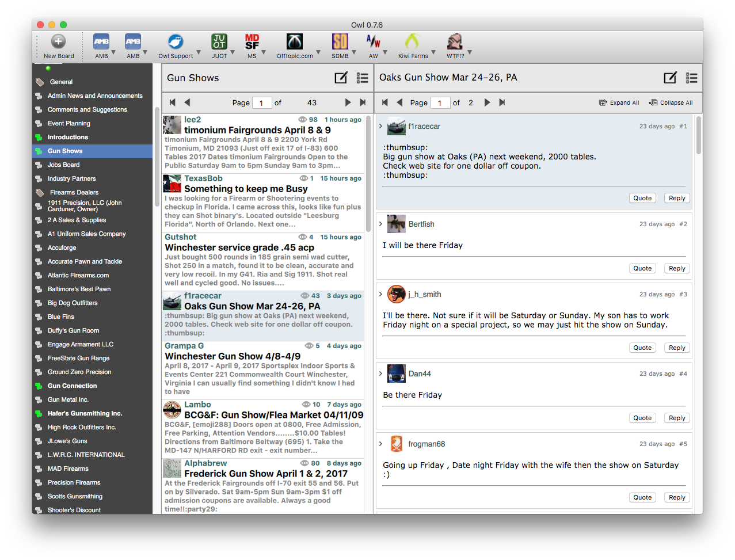This screenshot has height=560, width=735.
Task: Open thread BCG&F: Gun Show/Flea Market
Action: click(x=273, y=415)
